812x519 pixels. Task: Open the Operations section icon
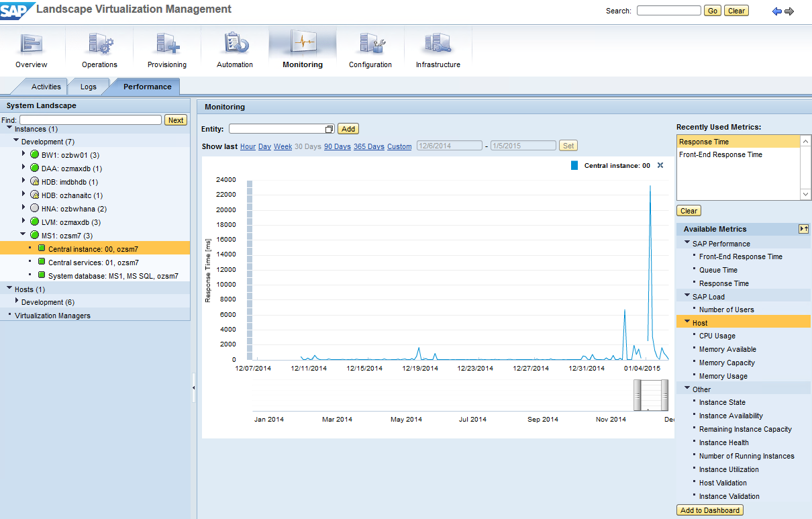click(99, 44)
